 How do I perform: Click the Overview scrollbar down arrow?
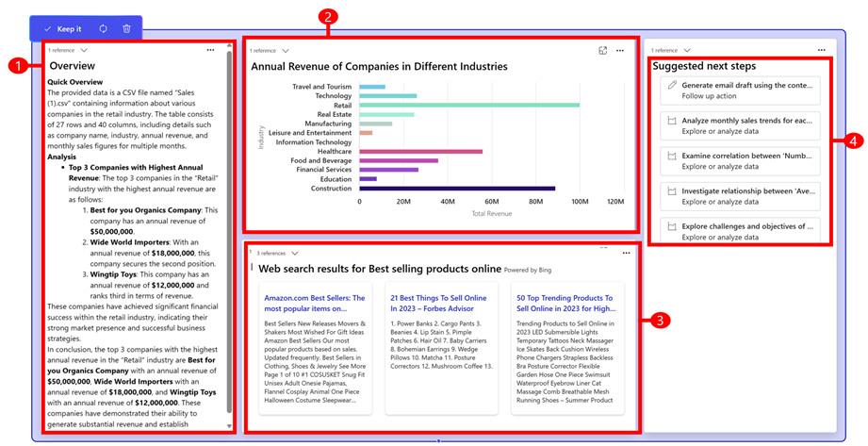[x=229, y=426]
